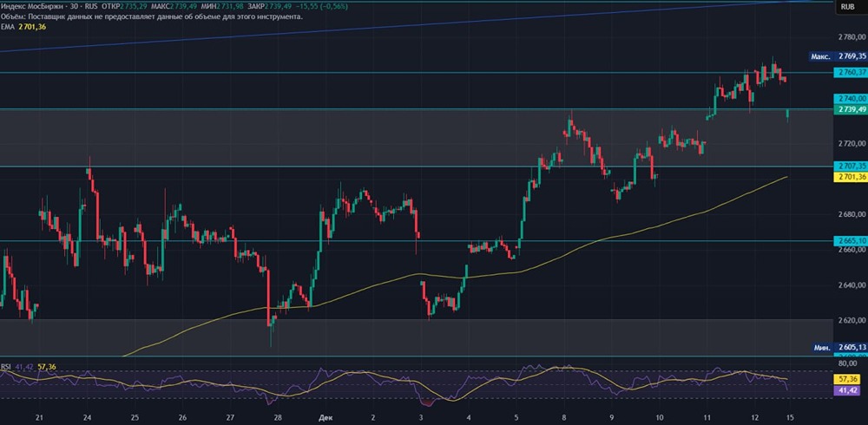The image size is (868, 425).
Task: Click the 24 date on time axis
Action: pyautogui.click(x=88, y=416)
